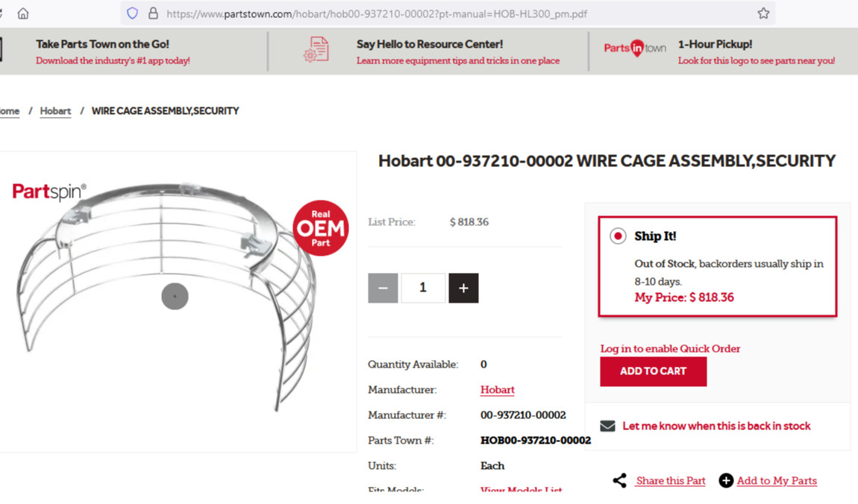Click Log in to enable Quick Order
The image size is (858, 504).
pos(670,349)
